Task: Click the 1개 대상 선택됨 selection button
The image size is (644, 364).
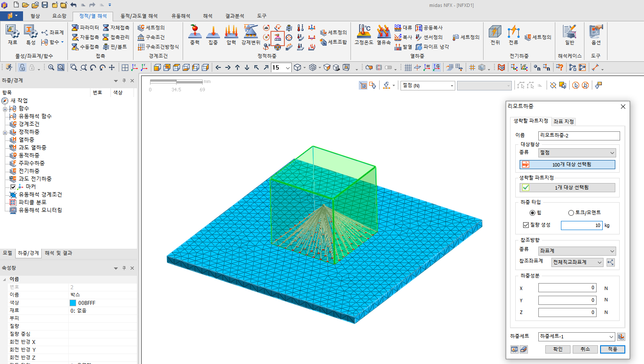Action: pos(567,187)
